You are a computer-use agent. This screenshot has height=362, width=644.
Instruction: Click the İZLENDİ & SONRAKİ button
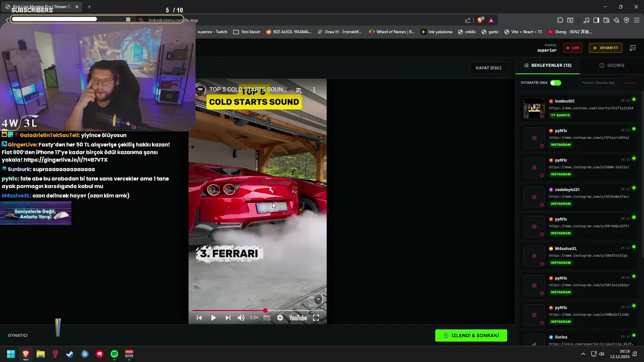tap(471, 335)
